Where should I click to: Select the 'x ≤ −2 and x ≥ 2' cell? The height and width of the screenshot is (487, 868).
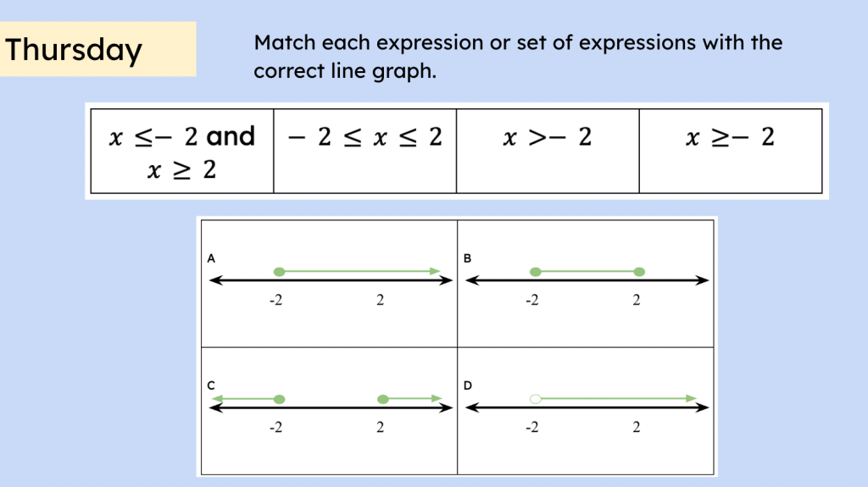click(x=181, y=151)
